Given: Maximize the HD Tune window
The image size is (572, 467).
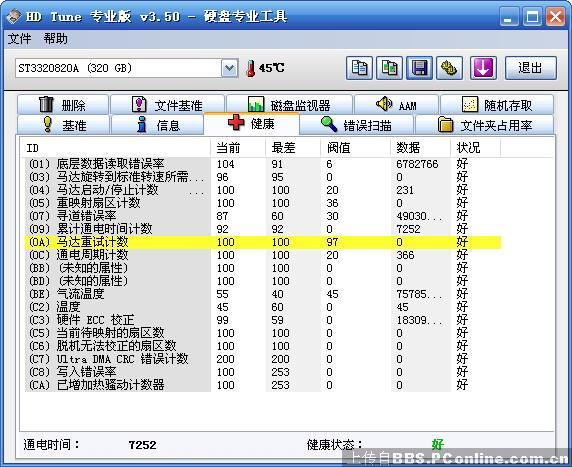Looking at the screenshot, I should tap(532, 17).
